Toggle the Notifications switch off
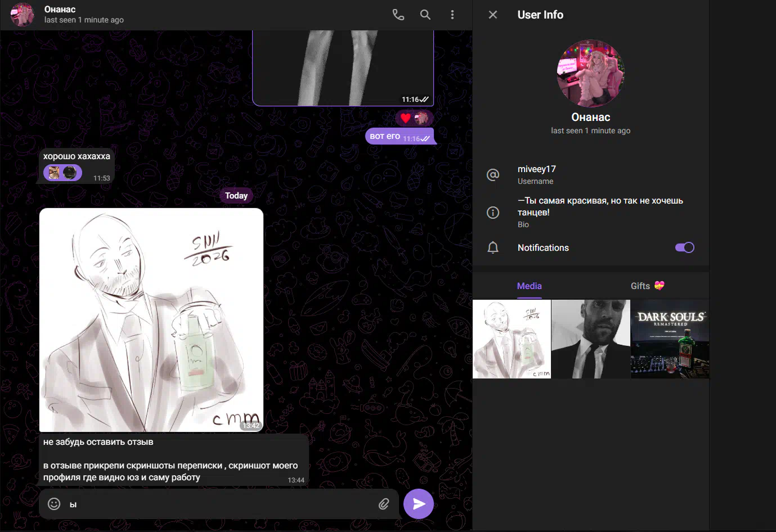Viewport: 776px width, 532px height. 684,247
